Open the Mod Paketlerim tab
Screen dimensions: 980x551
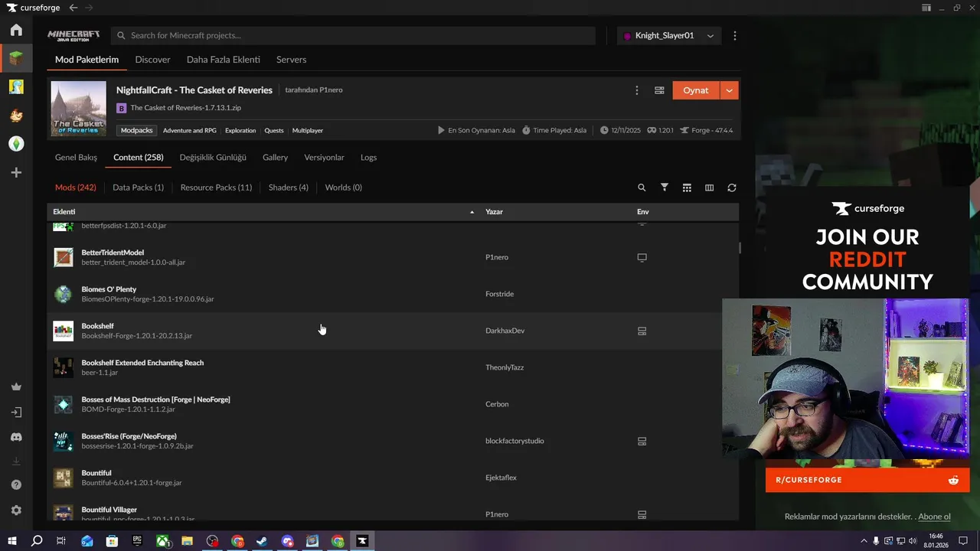click(x=87, y=60)
